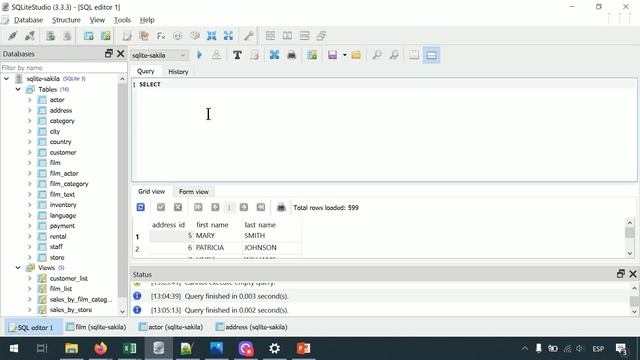Select the rental table in the tree
The width and height of the screenshot is (640, 360).
coord(58,236)
